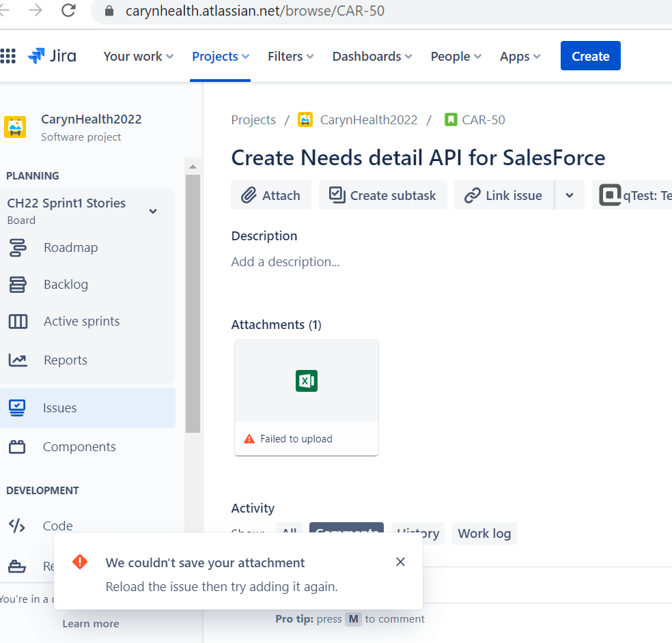Click the Create subtask checkbox icon

pos(337,195)
